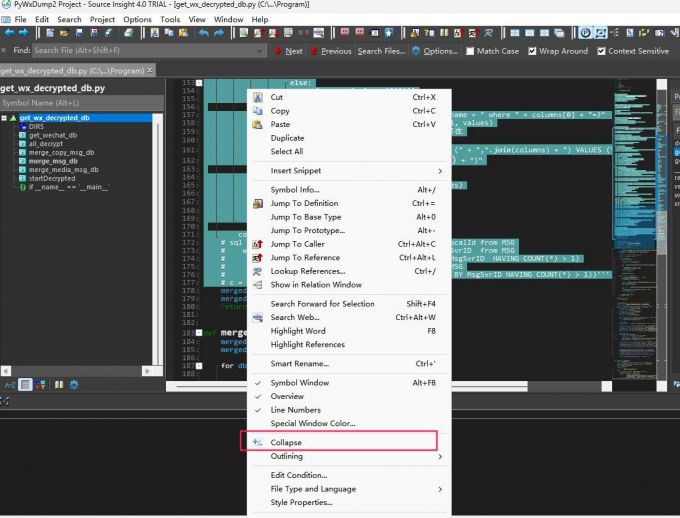
Task: Open the Project menu
Action: click(x=102, y=20)
